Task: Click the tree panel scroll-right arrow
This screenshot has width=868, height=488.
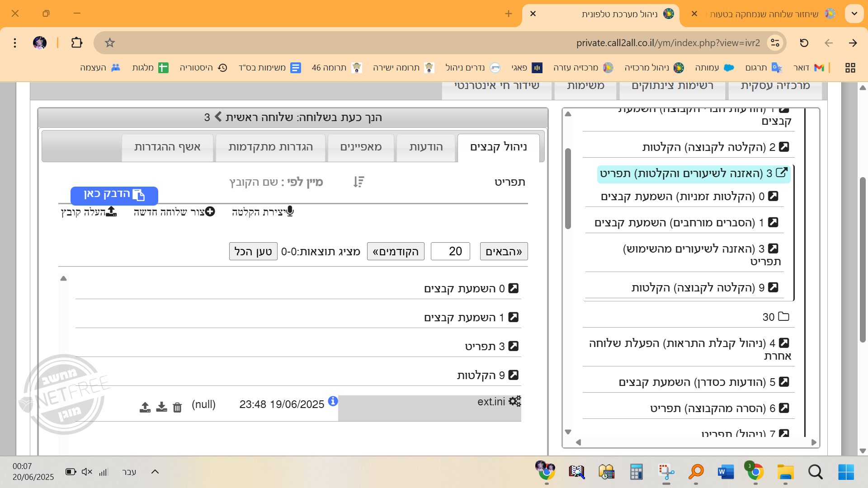Action: point(814,442)
